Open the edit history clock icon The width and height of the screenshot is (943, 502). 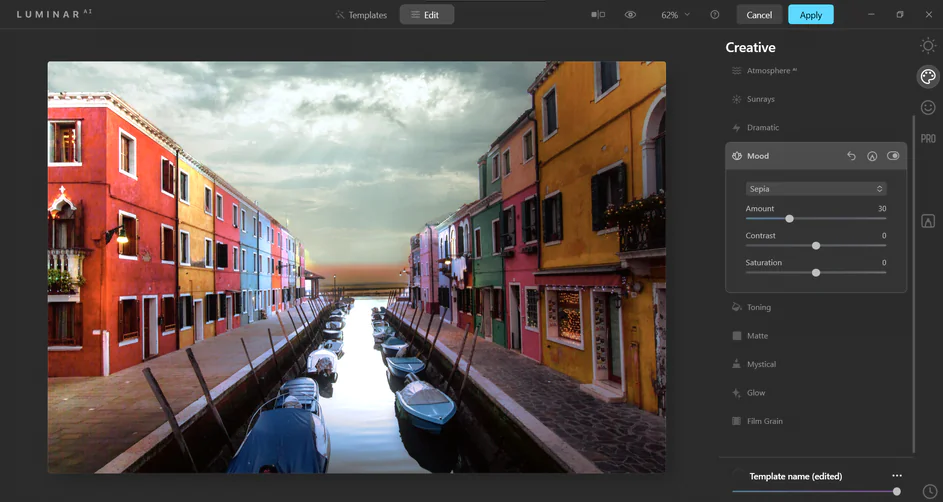930,491
